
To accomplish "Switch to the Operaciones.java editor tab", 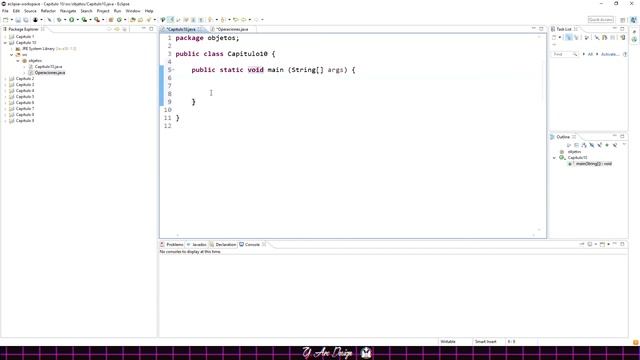I will click(x=232, y=29).
